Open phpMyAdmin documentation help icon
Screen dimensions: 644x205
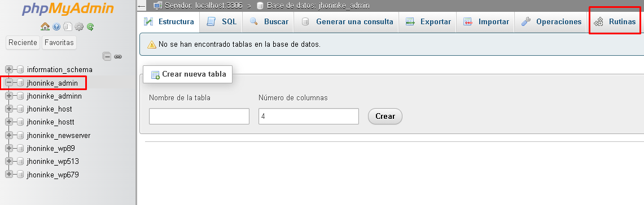56,27
